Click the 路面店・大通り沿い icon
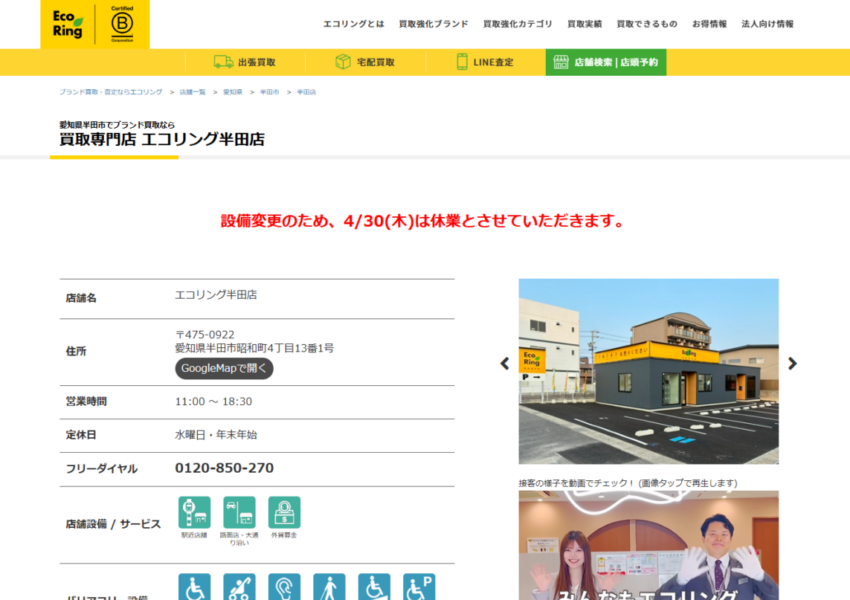 pos(239,512)
